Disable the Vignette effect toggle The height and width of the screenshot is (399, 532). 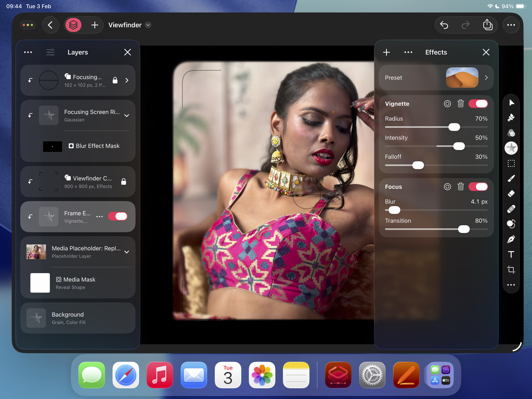[478, 103]
